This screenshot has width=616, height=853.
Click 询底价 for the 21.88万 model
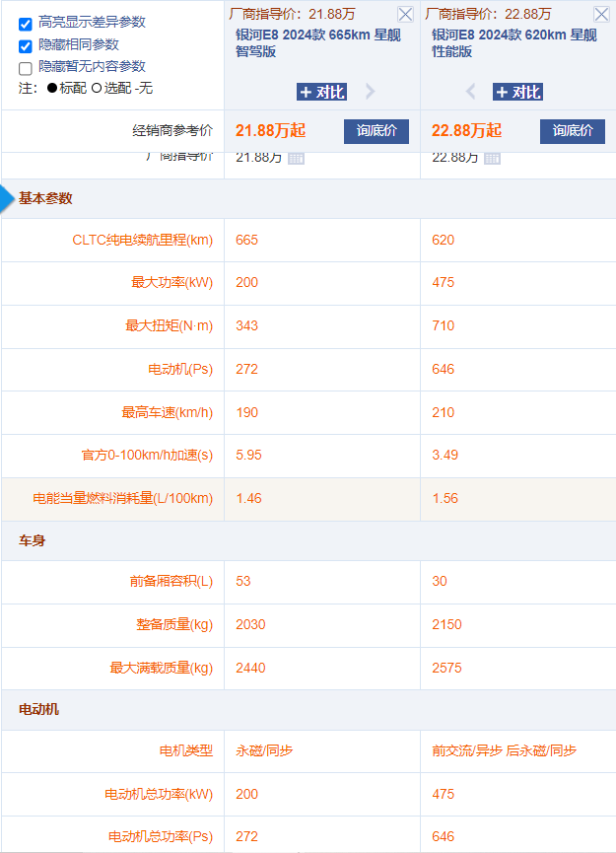(x=376, y=131)
